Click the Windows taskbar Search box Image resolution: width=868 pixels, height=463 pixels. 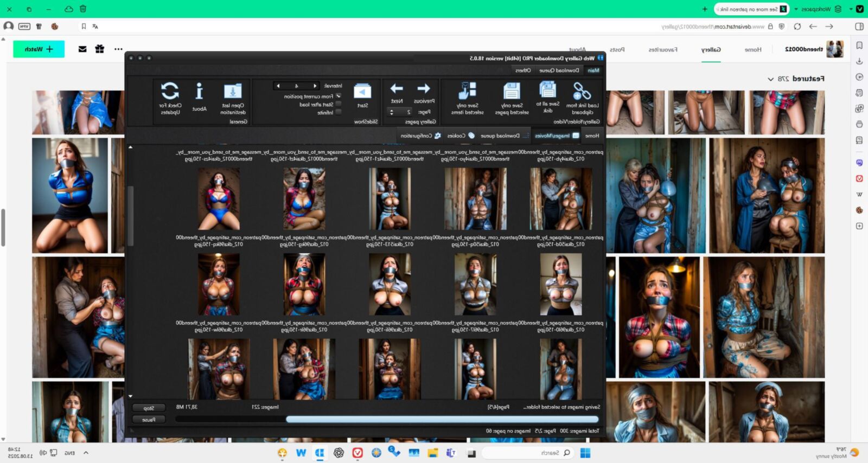click(528, 453)
